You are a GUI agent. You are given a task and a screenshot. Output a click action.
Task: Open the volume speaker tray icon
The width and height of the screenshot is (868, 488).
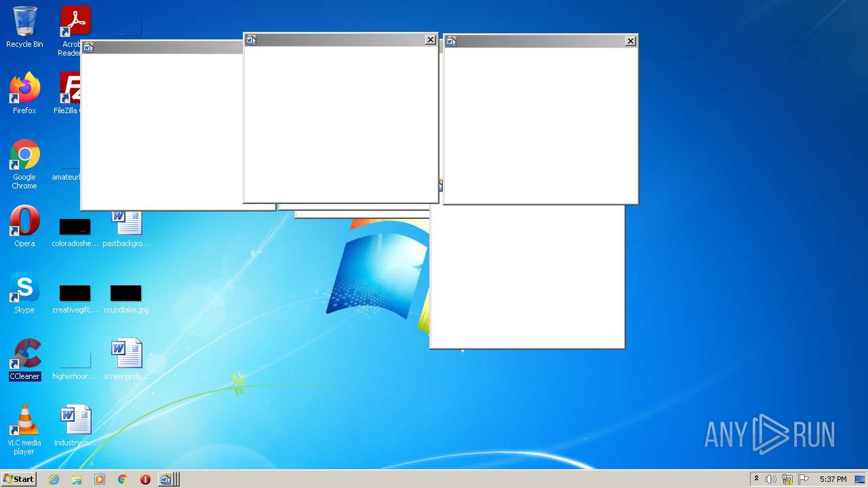(x=771, y=479)
